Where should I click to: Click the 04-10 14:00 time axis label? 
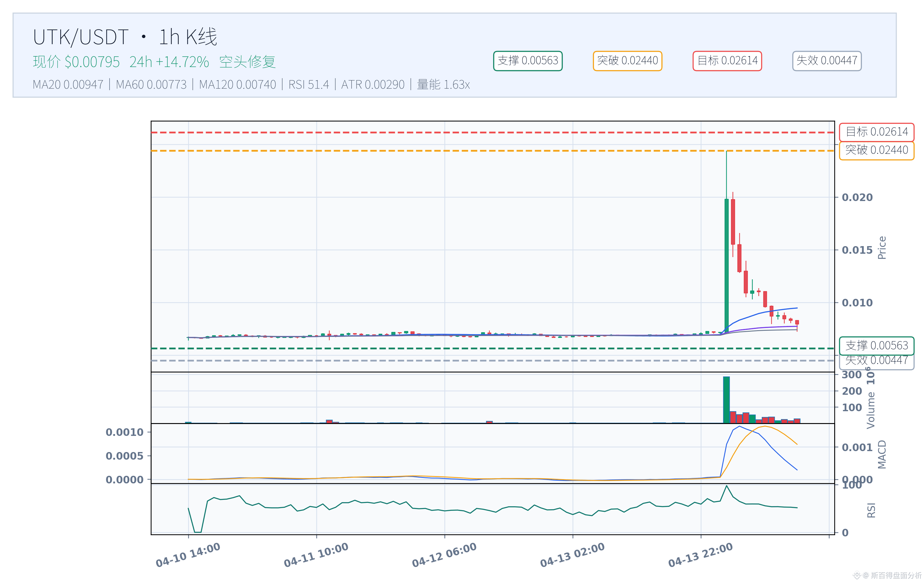click(188, 555)
